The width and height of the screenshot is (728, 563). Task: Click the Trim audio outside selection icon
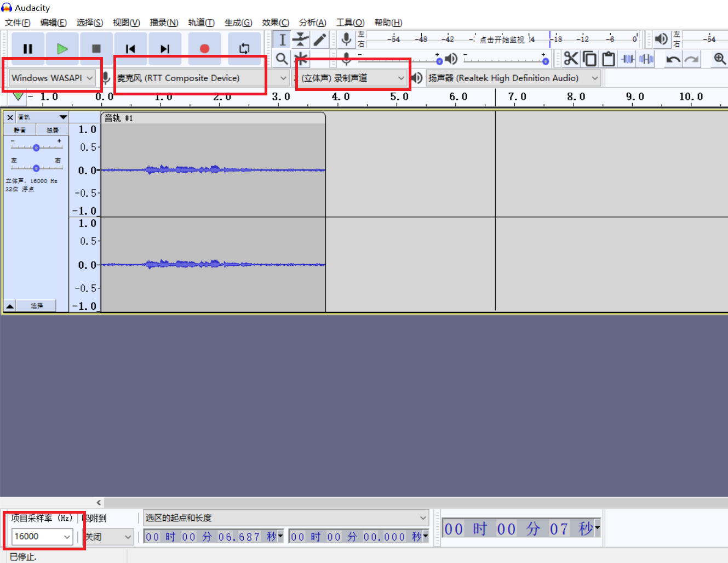pos(628,59)
